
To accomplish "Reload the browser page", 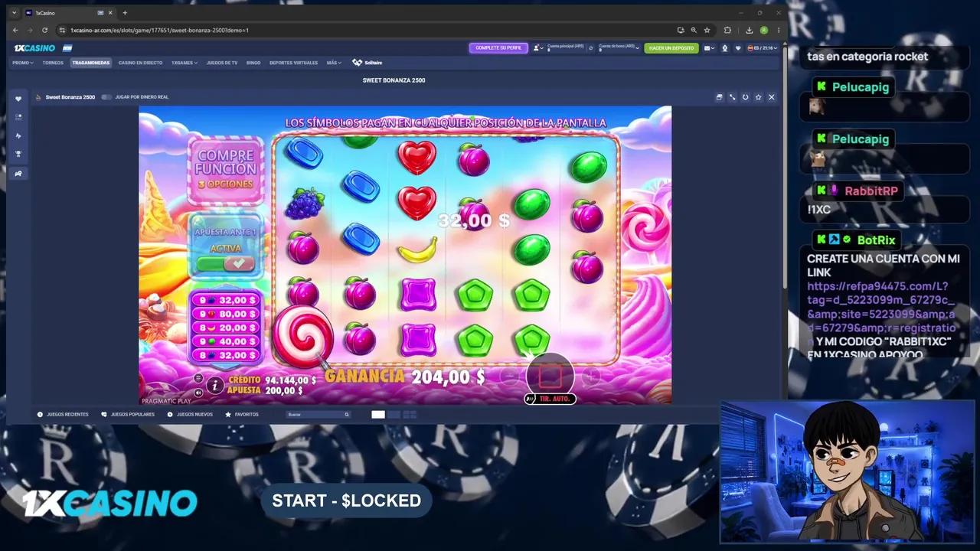I will 44,30.
